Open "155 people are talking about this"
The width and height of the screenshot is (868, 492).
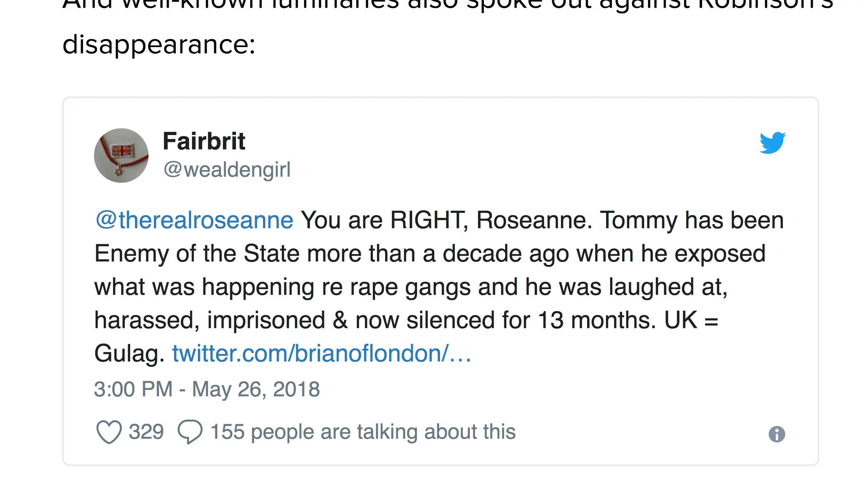tap(363, 432)
